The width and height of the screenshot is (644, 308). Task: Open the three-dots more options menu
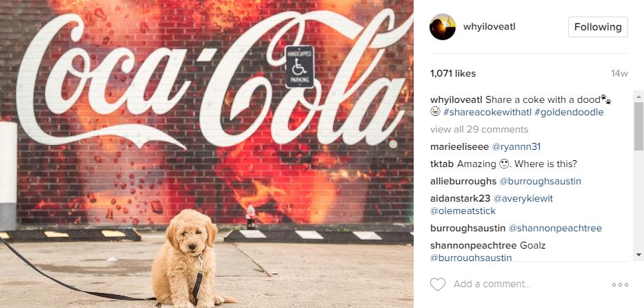click(x=620, y=285)
